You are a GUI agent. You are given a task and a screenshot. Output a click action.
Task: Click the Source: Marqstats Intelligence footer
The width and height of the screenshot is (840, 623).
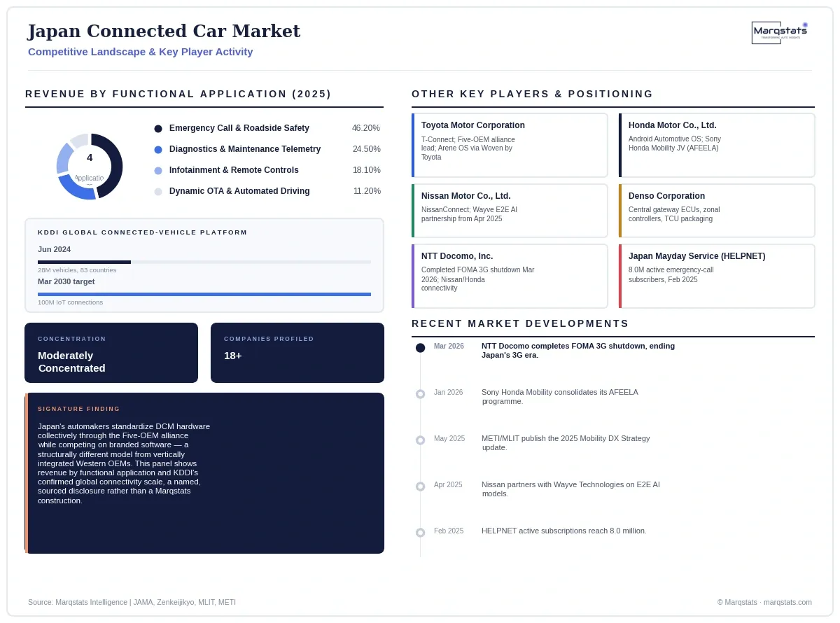tap(132, 602)
